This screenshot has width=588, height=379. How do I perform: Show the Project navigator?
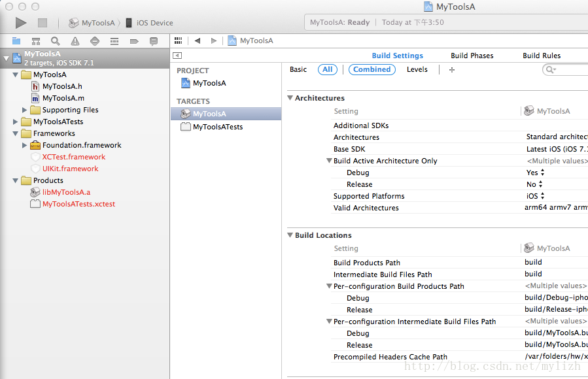pos(16,41)
